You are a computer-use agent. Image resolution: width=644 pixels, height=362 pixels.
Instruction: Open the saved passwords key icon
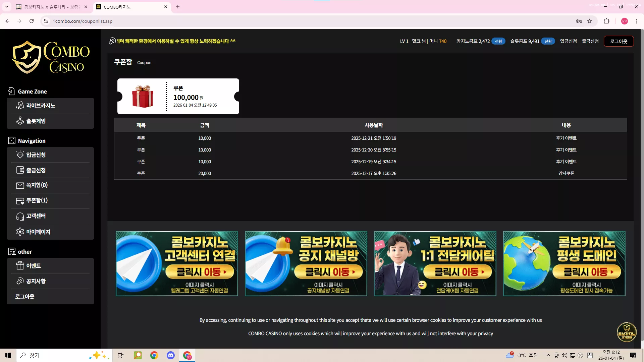click(579, 21)
